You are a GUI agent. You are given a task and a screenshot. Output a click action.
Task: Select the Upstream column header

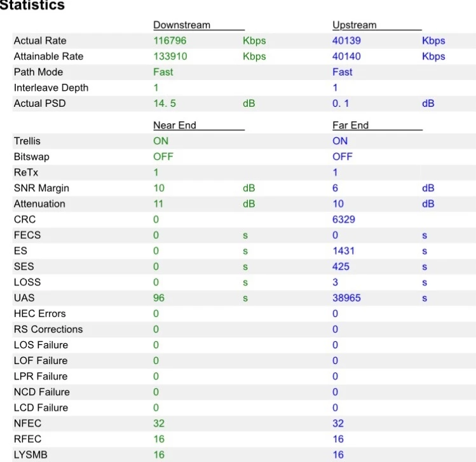coord(354,25)
